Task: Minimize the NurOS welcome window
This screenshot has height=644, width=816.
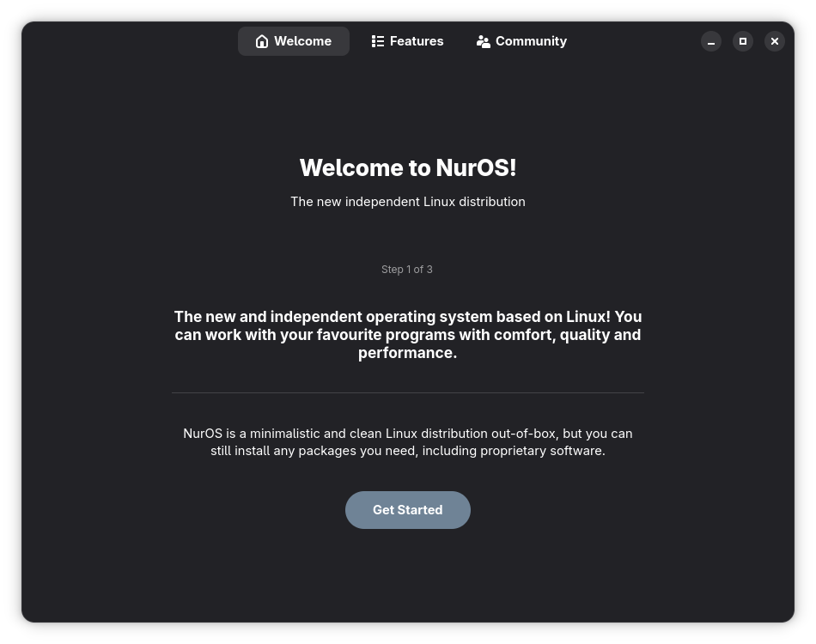Action: point(711,41)
